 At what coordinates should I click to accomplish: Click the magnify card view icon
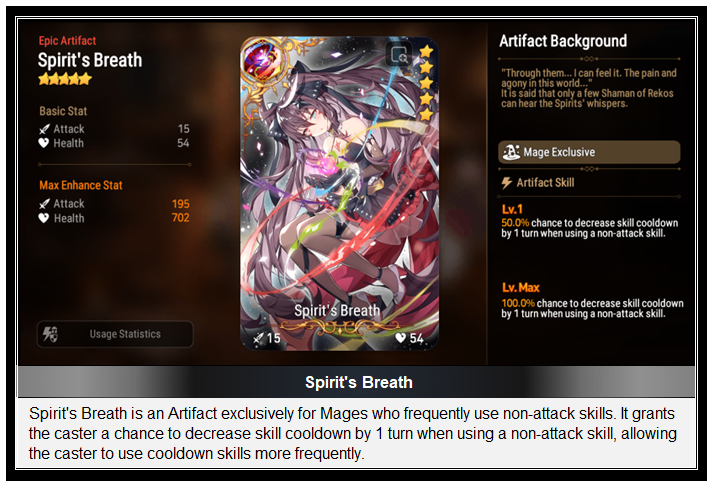399,55
